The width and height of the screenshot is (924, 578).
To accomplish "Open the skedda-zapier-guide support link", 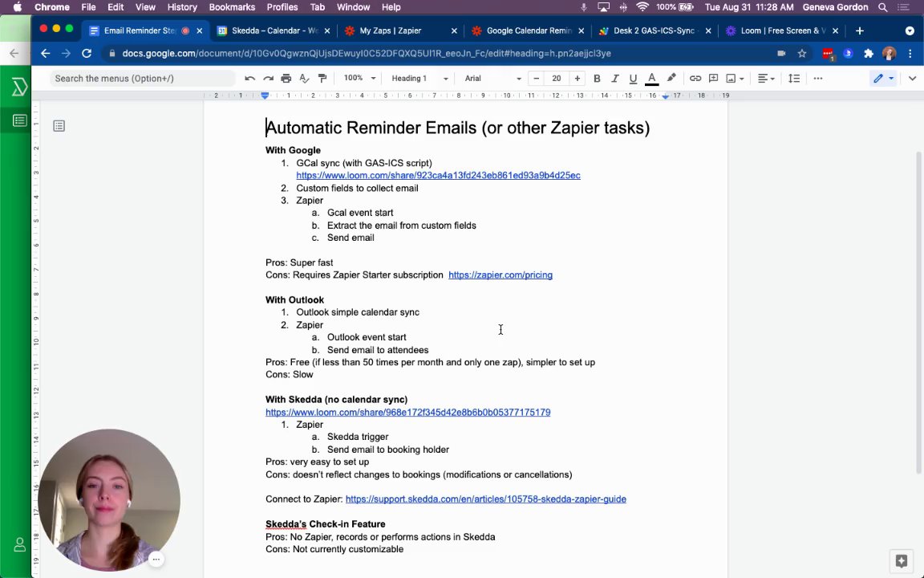I will [485, 499].
